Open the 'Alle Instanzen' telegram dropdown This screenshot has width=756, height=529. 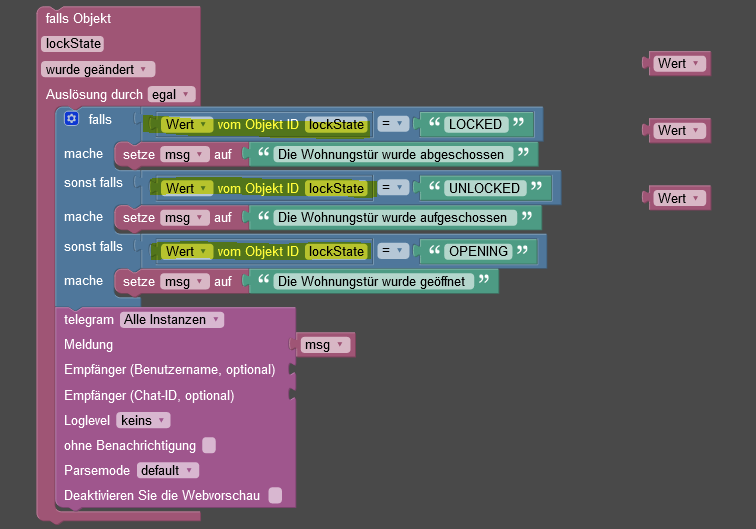pos(172,320)
